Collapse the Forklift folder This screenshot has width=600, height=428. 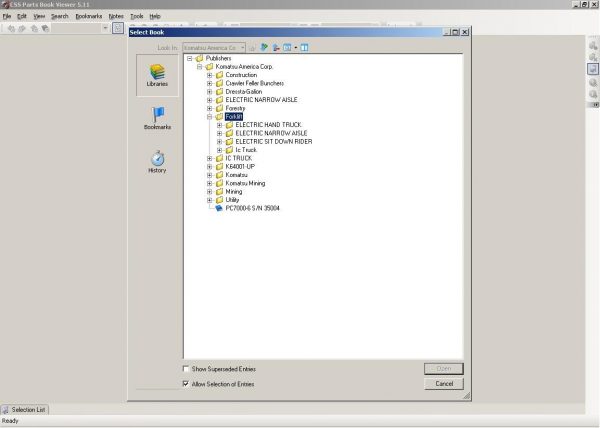[209, 117]
